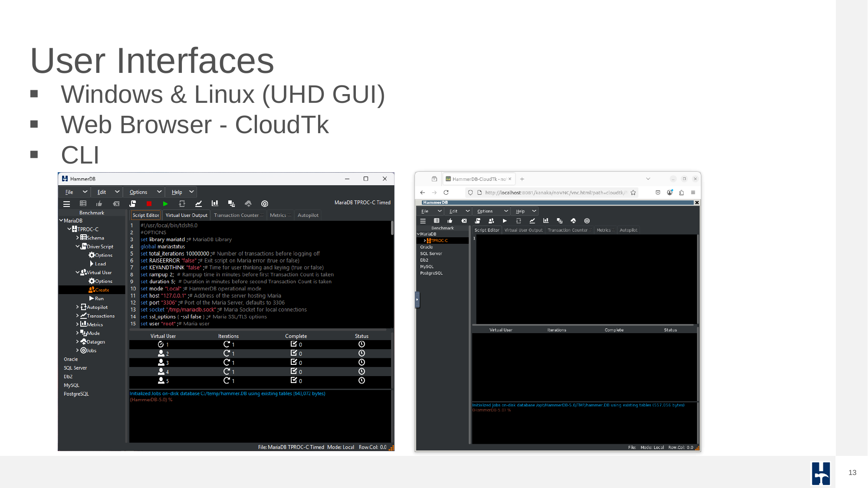
Task: Click the hamburger icon in the CloudTk HammerDB toolbar
Action: (423, 221)
